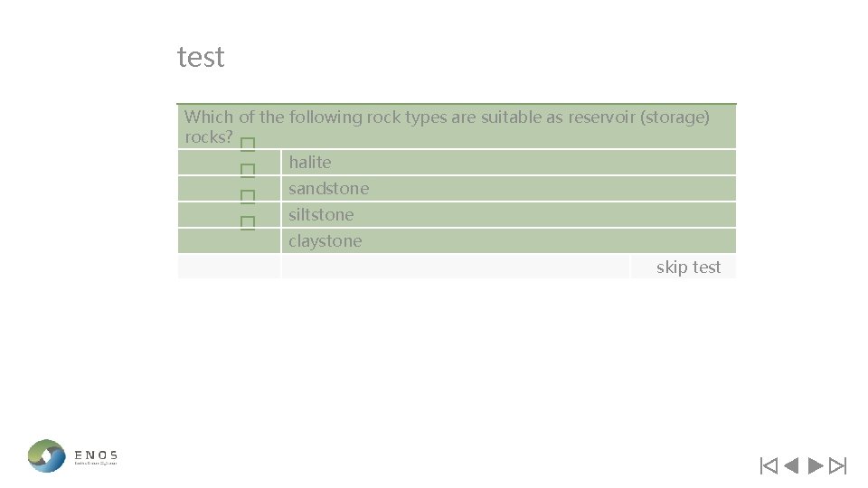The width and height of the screenshot is (868, 488).
Task: Click the ENOS globe emblem
Action: point(46,455)
